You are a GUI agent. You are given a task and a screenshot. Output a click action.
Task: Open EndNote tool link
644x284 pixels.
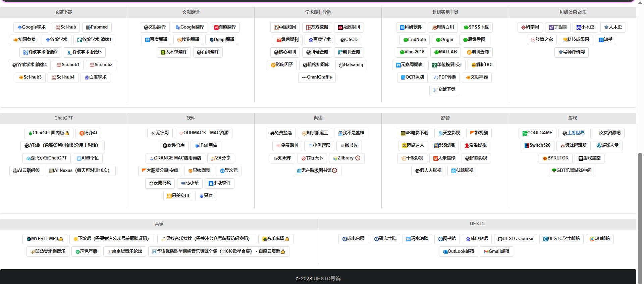[x=415, y=40]
